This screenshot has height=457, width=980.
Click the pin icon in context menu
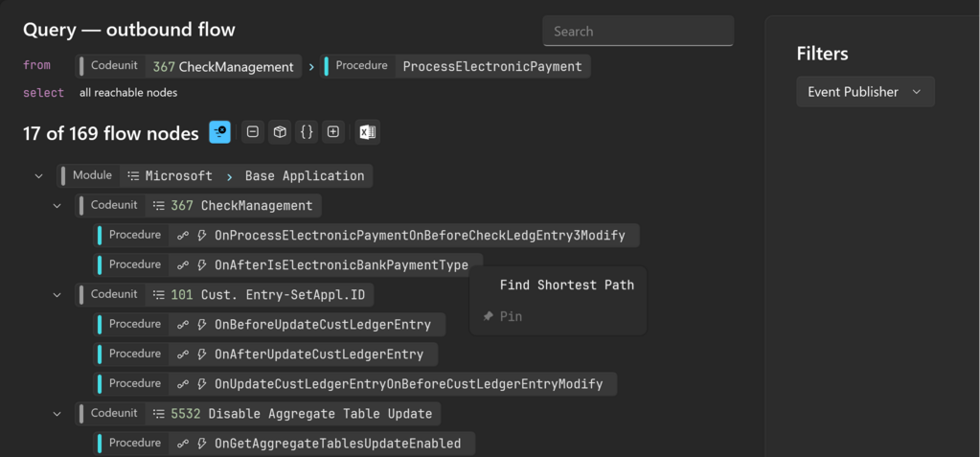tap(489, 316)
